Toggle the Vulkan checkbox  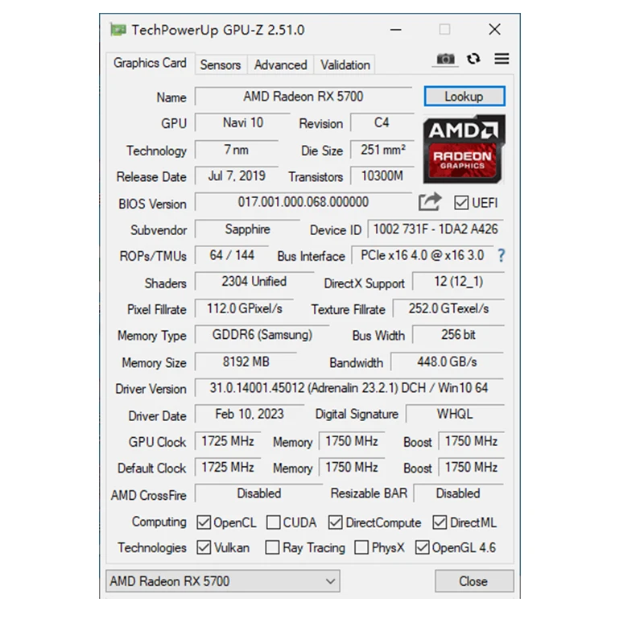point(204,547)
